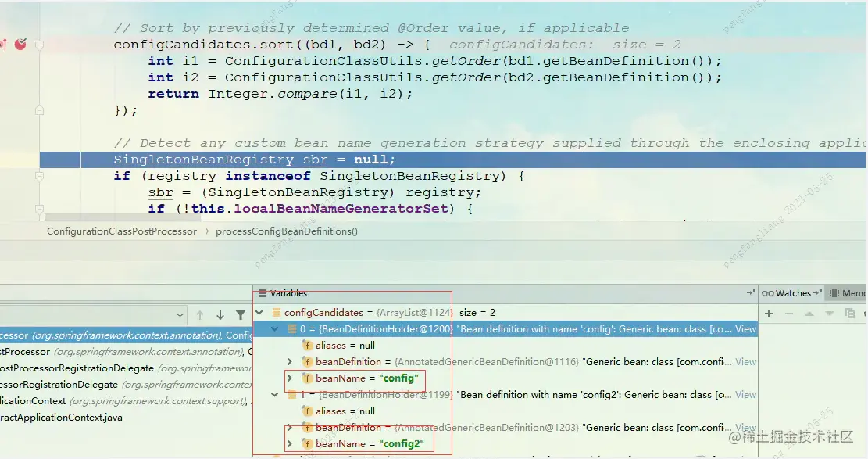Collapse the configCandidates variable node
The width and height of the screenshot is (868, 459).
point(259,313)
